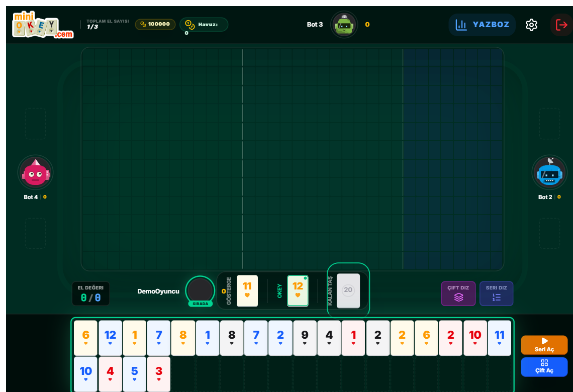The height and width of the screenshot is (392, 573).
Task: Open the settings gear
Action: 531,25
